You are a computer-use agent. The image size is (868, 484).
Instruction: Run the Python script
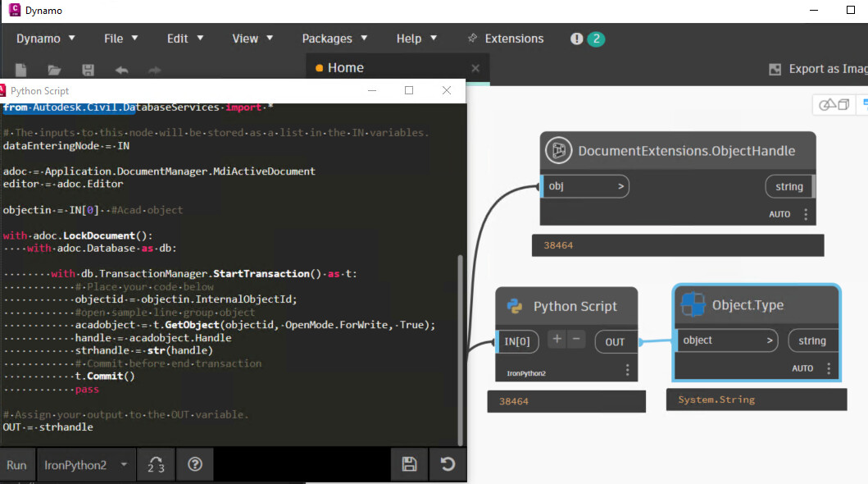(x=16, y=464)
